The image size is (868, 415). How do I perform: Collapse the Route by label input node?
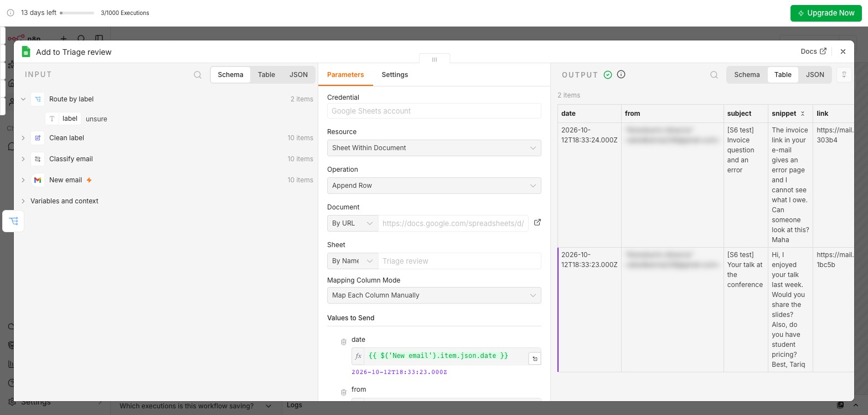(x=23, y=99)
